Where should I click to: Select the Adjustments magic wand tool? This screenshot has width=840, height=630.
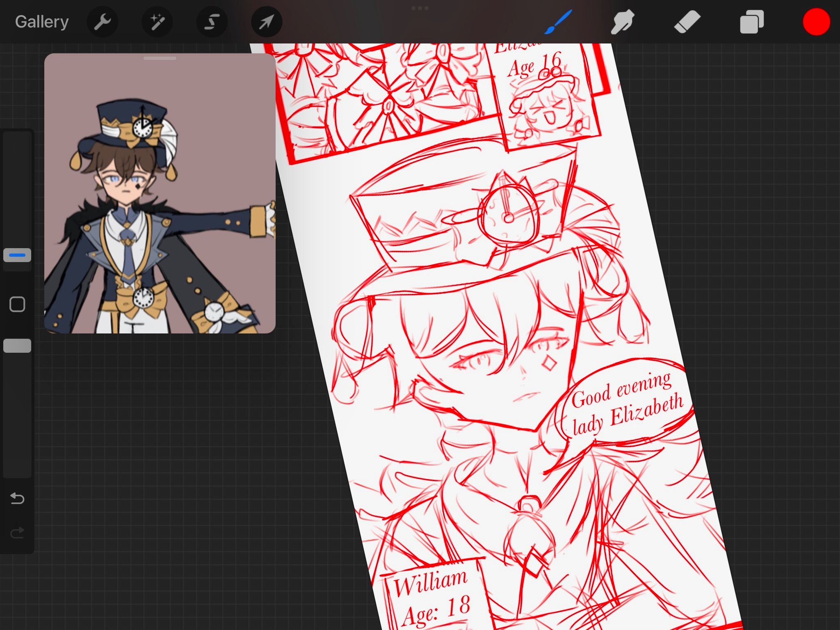[x=157, y=22]
